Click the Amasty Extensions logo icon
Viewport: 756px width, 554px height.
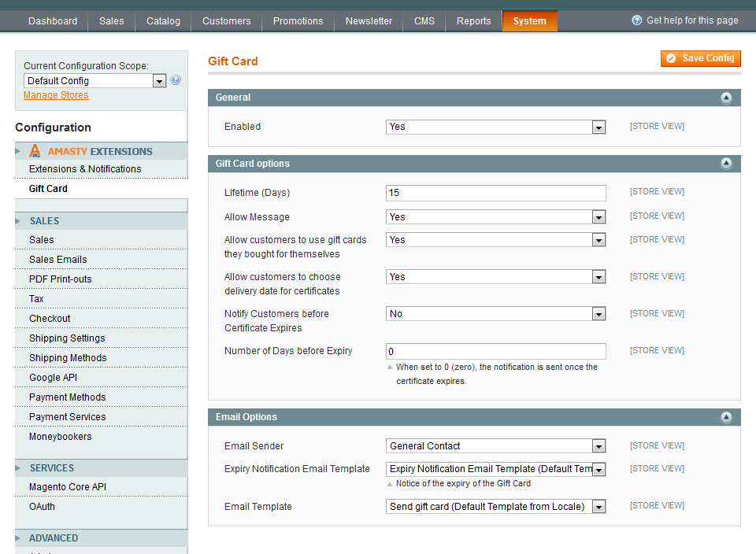(x=35, y=150)
